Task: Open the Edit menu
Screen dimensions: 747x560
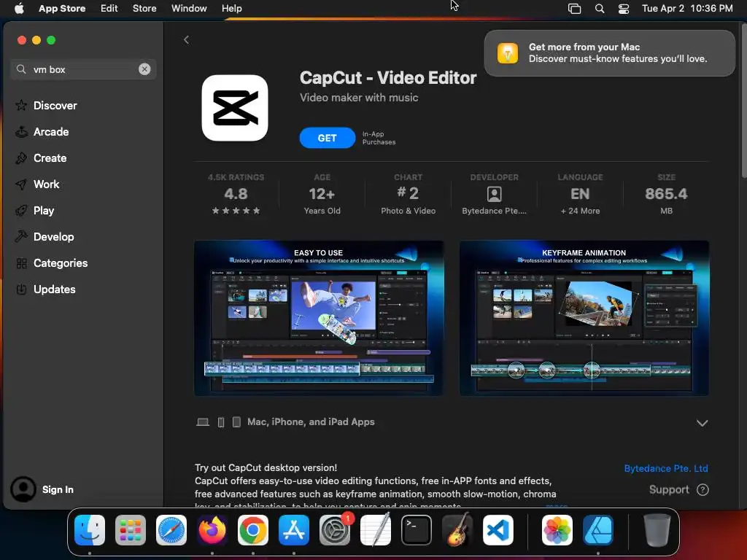Action: click(x=109, y=8)
